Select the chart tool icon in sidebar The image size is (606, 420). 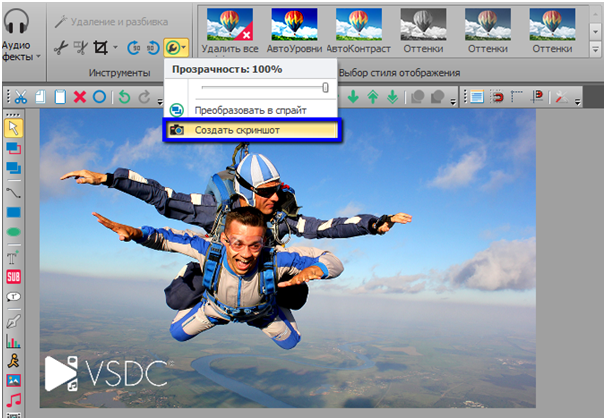[14, 342]
